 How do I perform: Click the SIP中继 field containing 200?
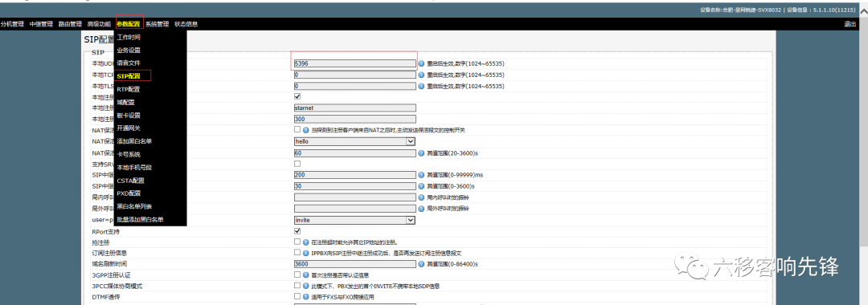point(355,175)
